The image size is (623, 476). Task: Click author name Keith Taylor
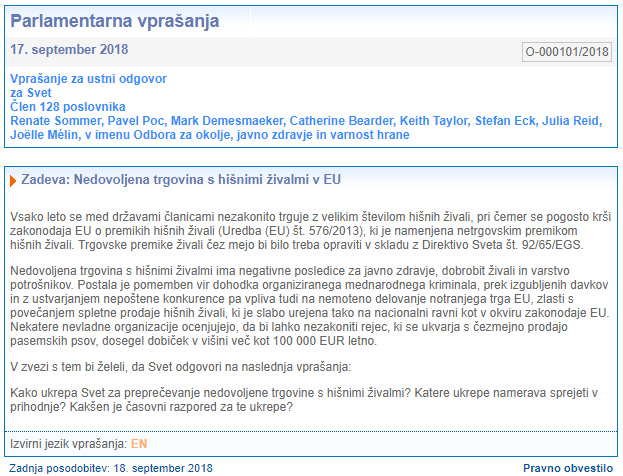click(x=434, y=121)
